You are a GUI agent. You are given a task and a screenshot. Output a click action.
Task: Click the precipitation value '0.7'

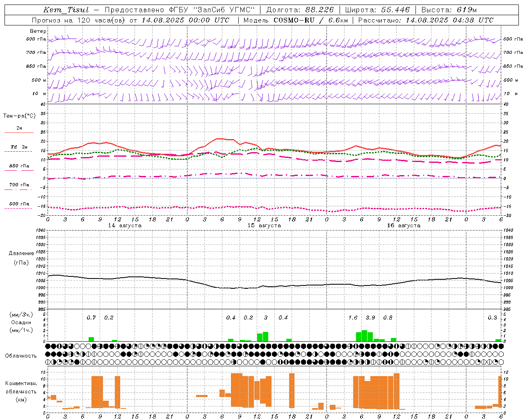(x=91, y=317)
